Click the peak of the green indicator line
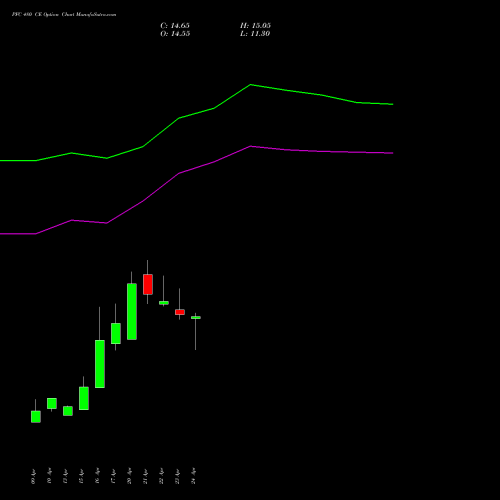Image resolution: width=500 pixels, height=500 pixels. [x=251, y=85]
